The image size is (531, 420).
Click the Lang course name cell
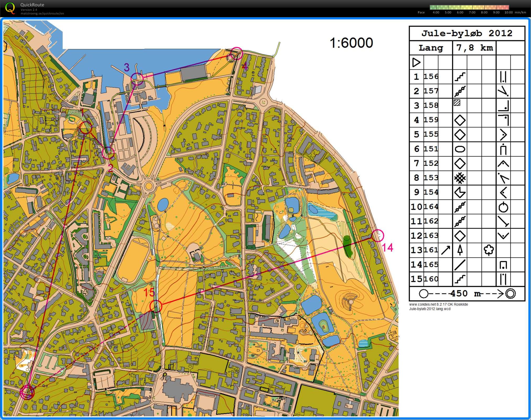[x=431, y=48]
